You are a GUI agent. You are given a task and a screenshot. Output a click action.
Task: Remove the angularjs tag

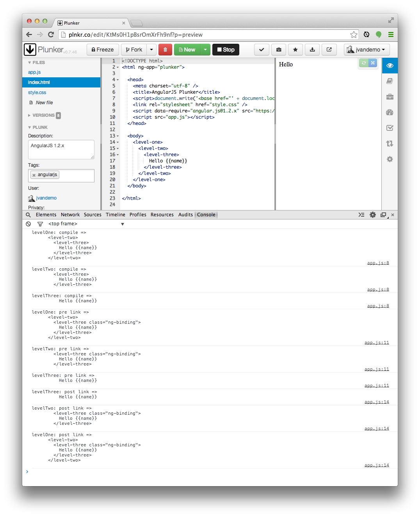34,175
